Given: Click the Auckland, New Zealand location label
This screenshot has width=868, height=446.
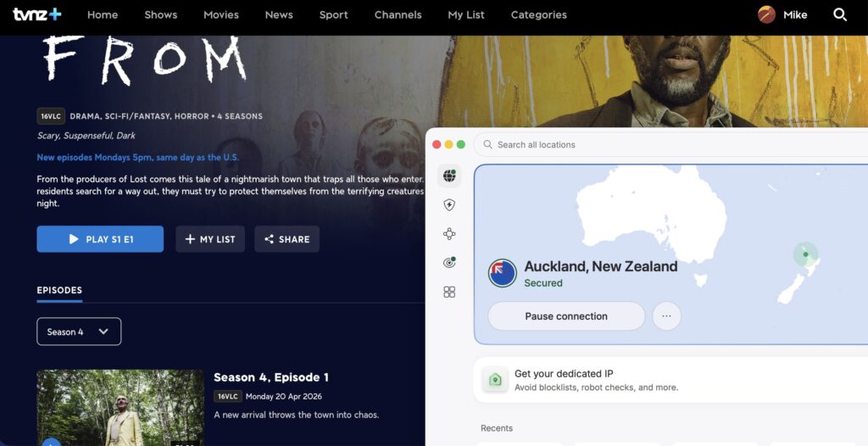Looking at the screenshot, I should 601,266.
